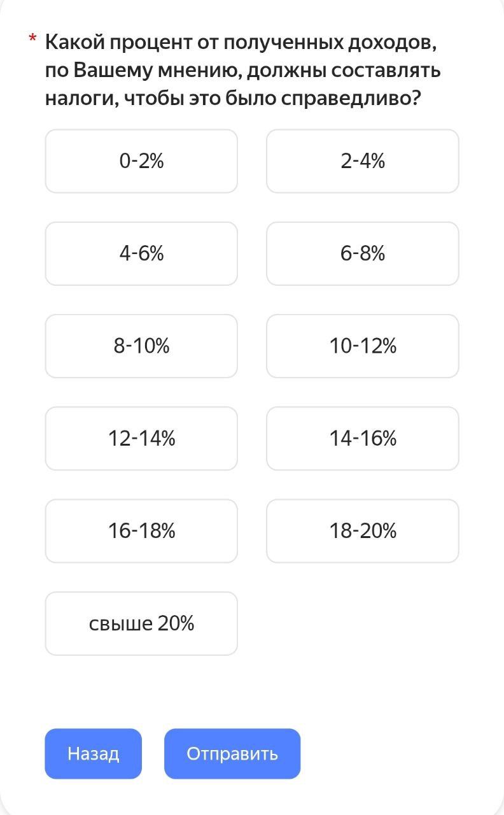Choose the 14-16% answer
Screen dimensions: 504x815
362,438
